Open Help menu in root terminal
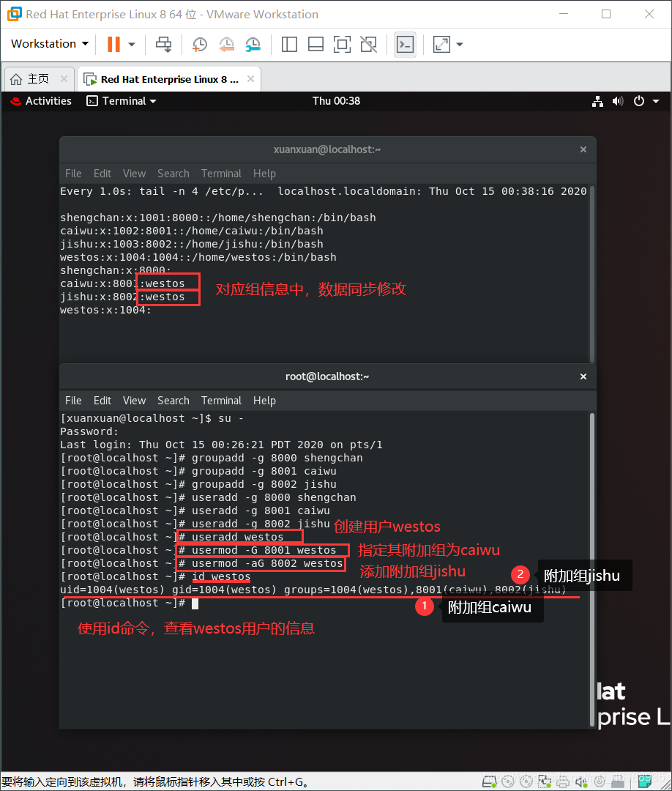Viewport: 672px width, 791px height. coord(264,401)
